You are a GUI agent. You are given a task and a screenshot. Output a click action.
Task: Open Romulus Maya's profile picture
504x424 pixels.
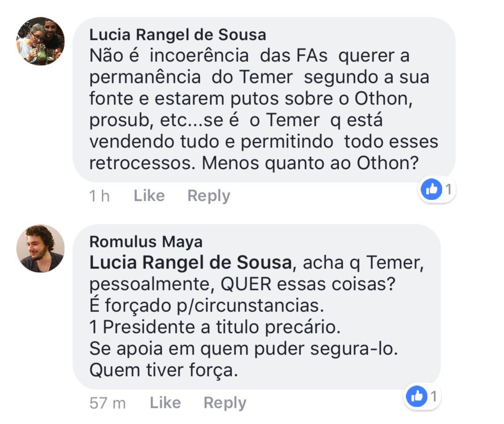pos(40,248)
